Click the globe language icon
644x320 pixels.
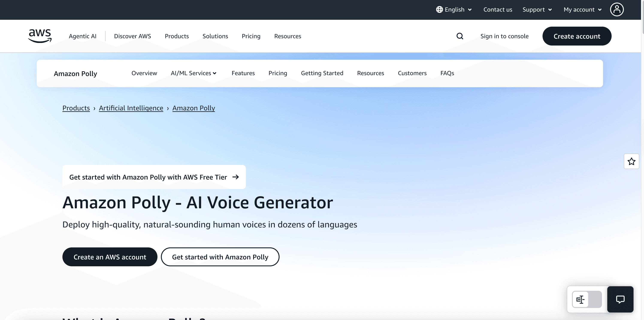(439, 9)
